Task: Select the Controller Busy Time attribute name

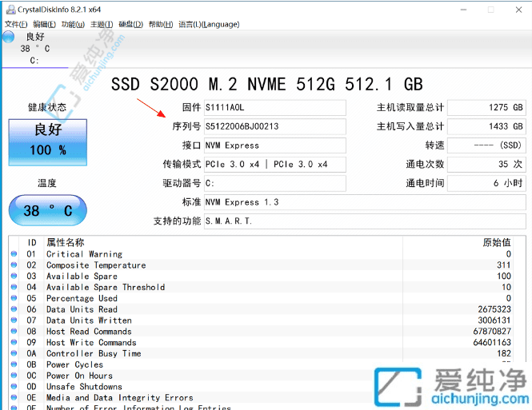Action: click(x=94, y=354)
